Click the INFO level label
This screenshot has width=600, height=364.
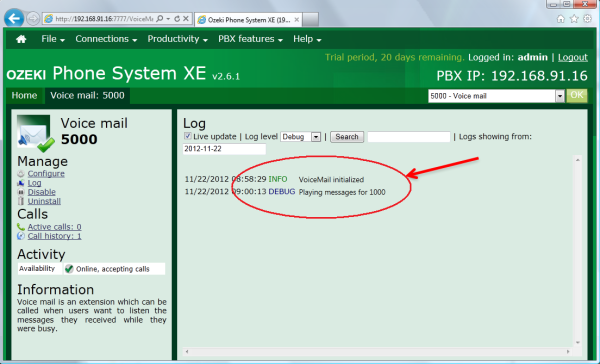pos(278,179)
